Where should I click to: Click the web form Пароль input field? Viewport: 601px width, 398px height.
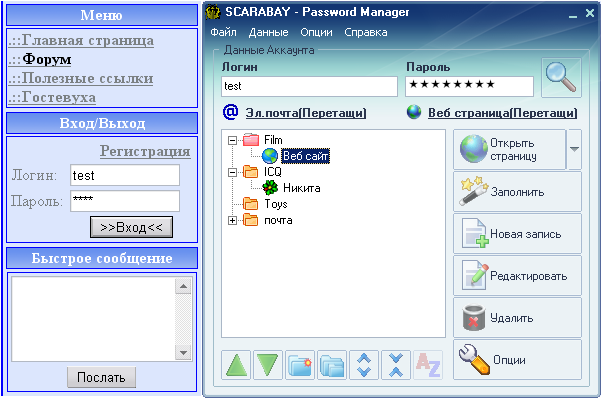pyautogui.click(x=125, y=201)
